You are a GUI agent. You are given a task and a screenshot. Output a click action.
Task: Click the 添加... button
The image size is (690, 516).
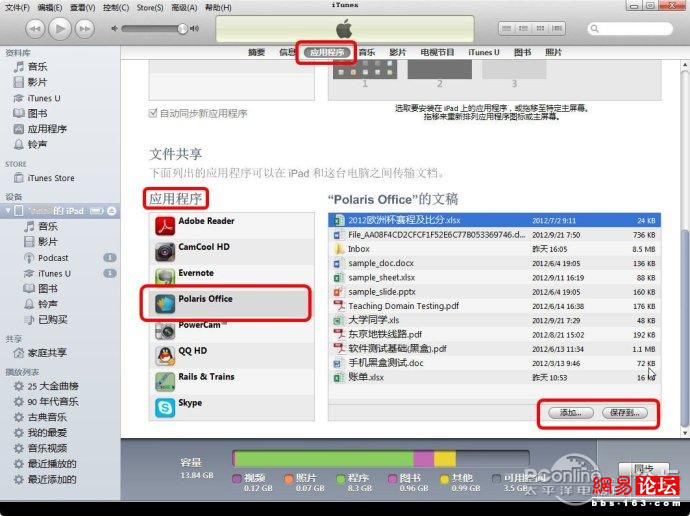coord(571,413)
